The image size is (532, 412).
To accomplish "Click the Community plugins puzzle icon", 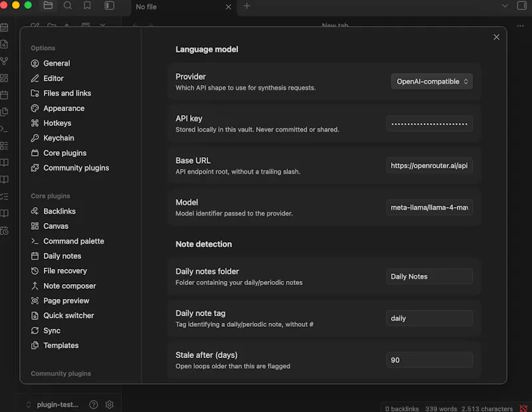I will [x=35, y=168].
